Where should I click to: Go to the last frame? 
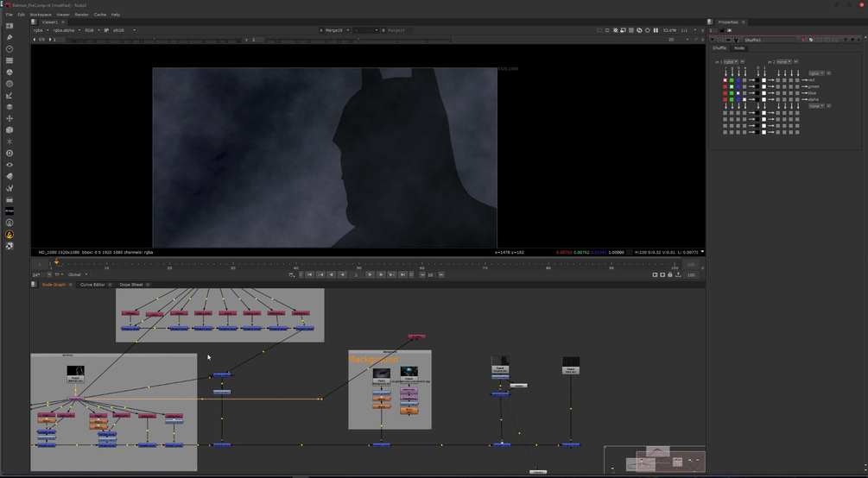coord(403,275)
